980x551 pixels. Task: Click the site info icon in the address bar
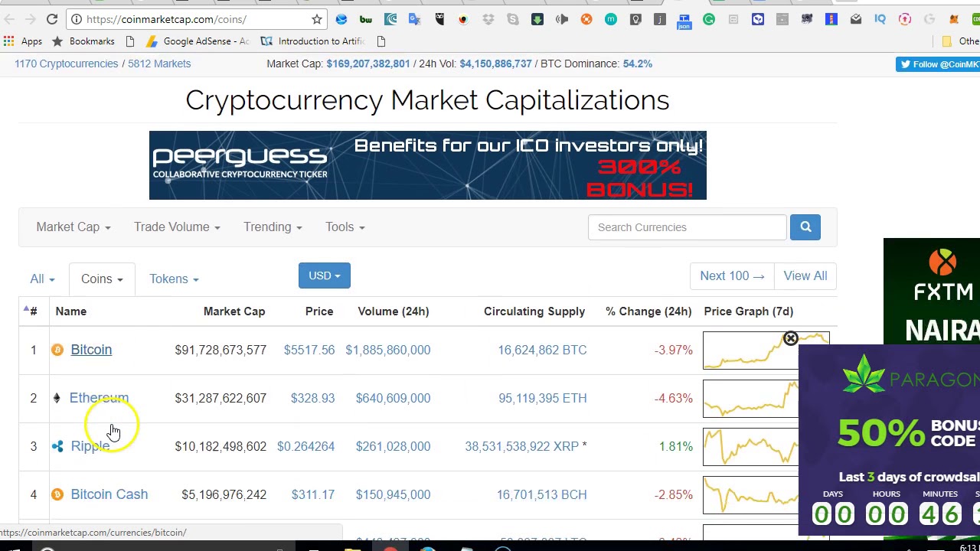coord(77,19)
